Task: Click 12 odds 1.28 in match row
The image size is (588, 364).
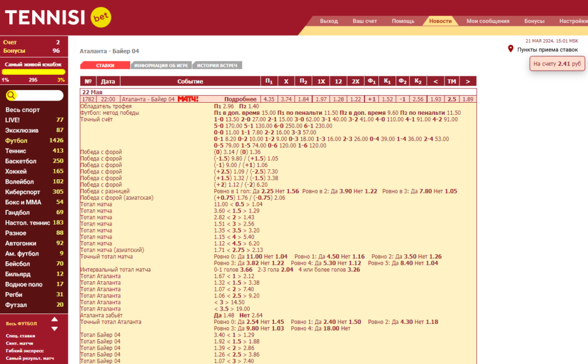Action: pos(338,99)
